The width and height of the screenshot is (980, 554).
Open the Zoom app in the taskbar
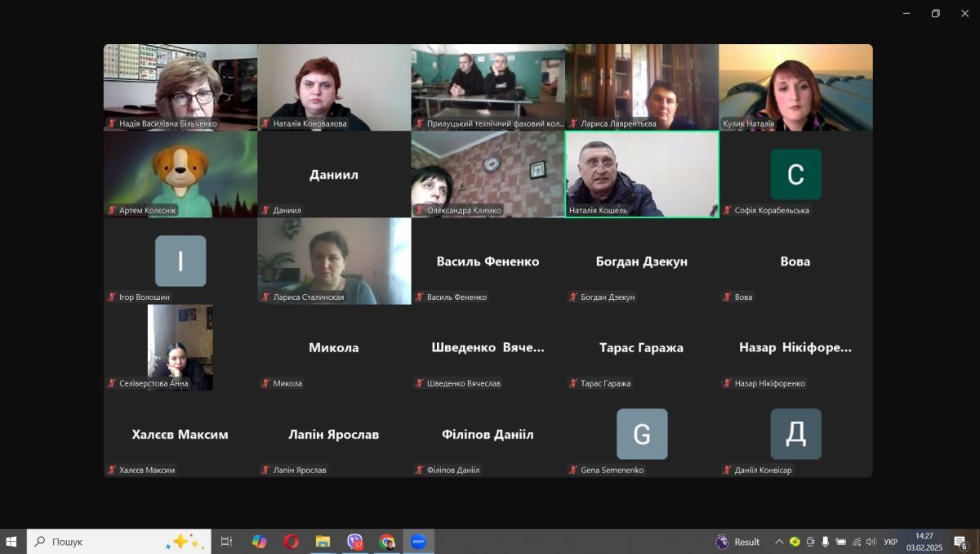point(418,542)
